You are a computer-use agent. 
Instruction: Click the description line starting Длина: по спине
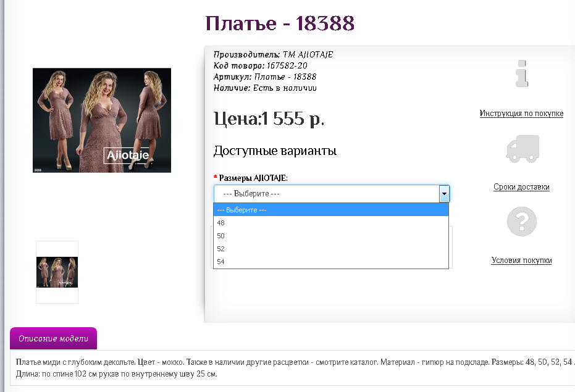coord(117,374)
